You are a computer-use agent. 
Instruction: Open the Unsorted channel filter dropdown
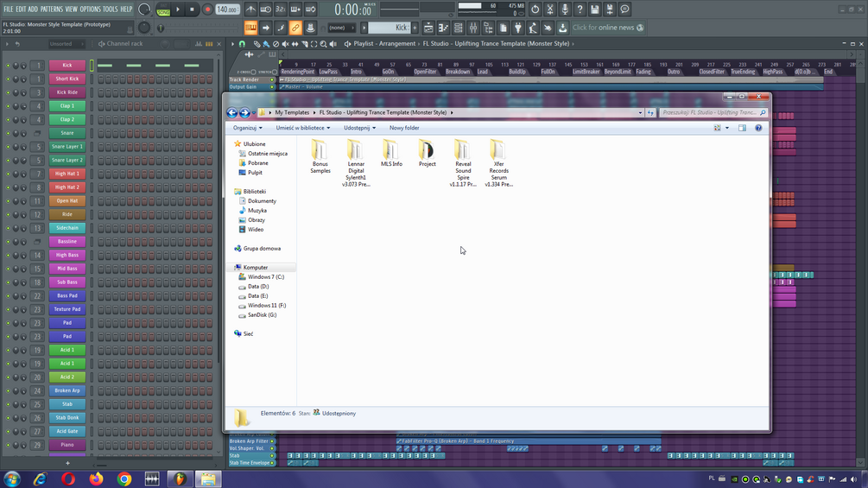[66, 44]
